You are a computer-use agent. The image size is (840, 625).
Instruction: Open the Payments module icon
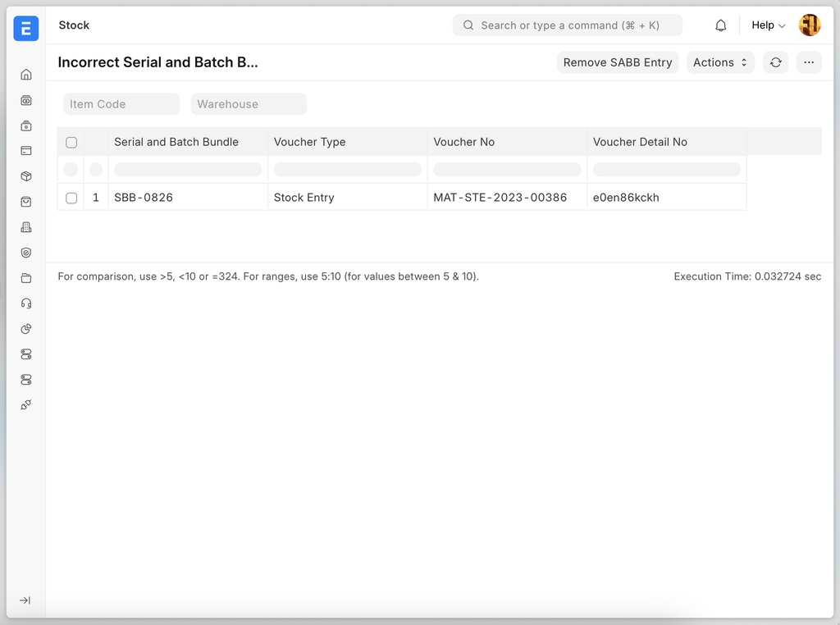pos(25,153)
